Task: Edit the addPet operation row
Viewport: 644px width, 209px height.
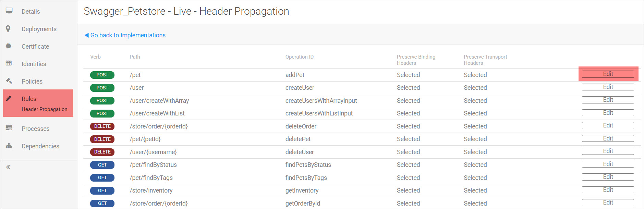Action: tap(608, 74)
